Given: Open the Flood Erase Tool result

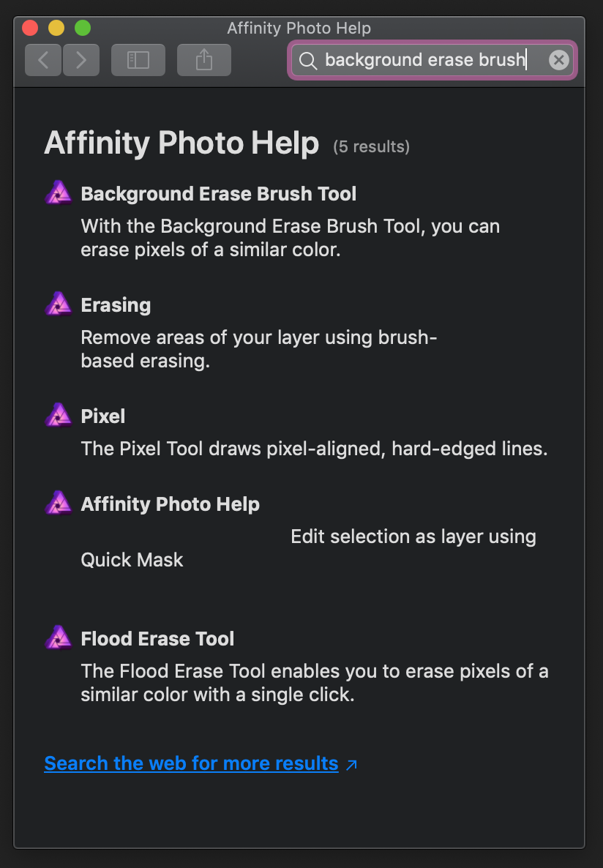Looking at the screenshot, I should click(x=157, y=639).
